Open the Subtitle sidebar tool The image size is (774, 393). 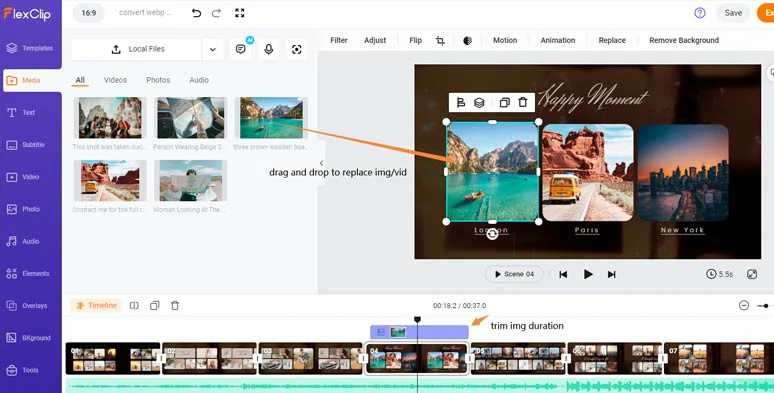tap(26, 145)
